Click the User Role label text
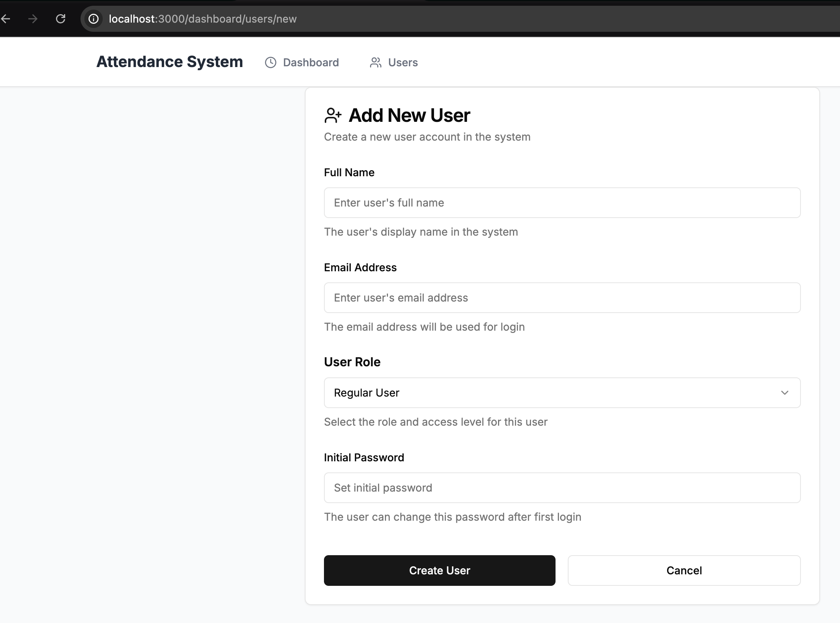 click(352, 362)
